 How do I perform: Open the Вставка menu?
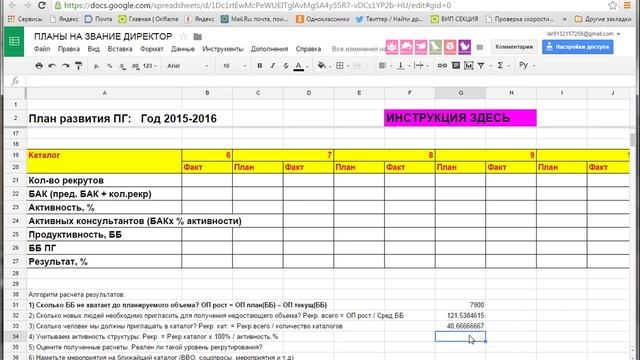click(120, 49)
